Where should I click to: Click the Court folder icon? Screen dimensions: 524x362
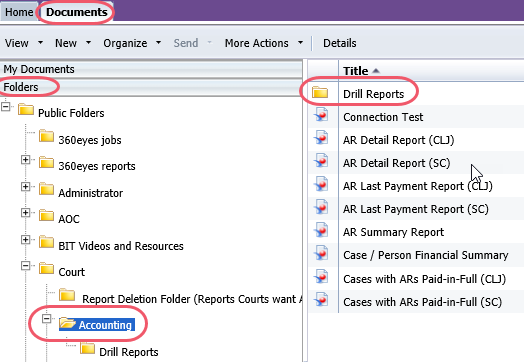tap(46, 268)
